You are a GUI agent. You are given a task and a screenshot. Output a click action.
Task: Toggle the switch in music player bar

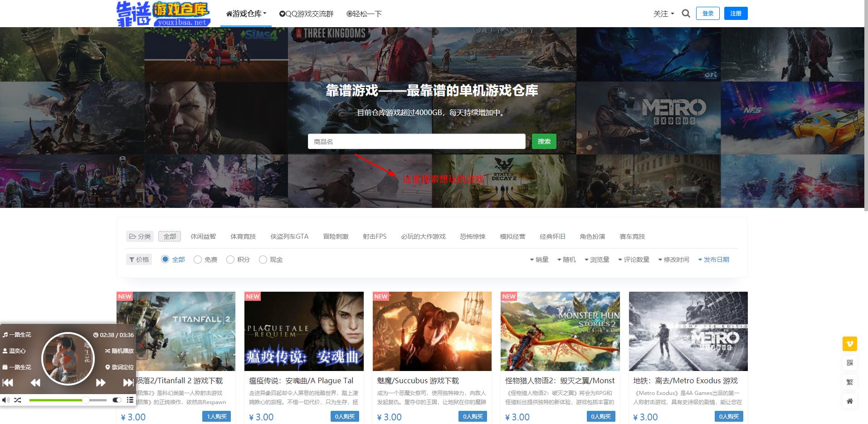117,400
